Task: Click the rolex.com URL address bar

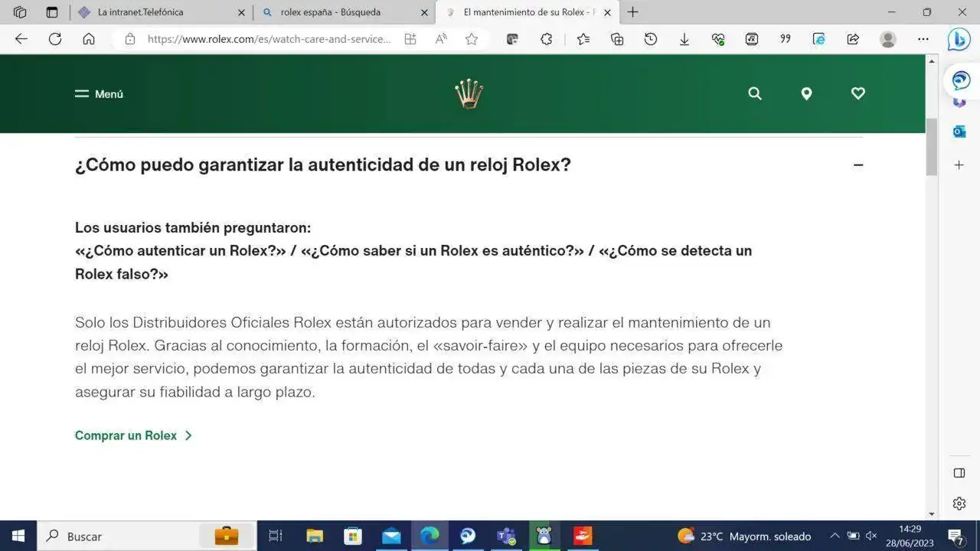Action: tap(269, 39)
